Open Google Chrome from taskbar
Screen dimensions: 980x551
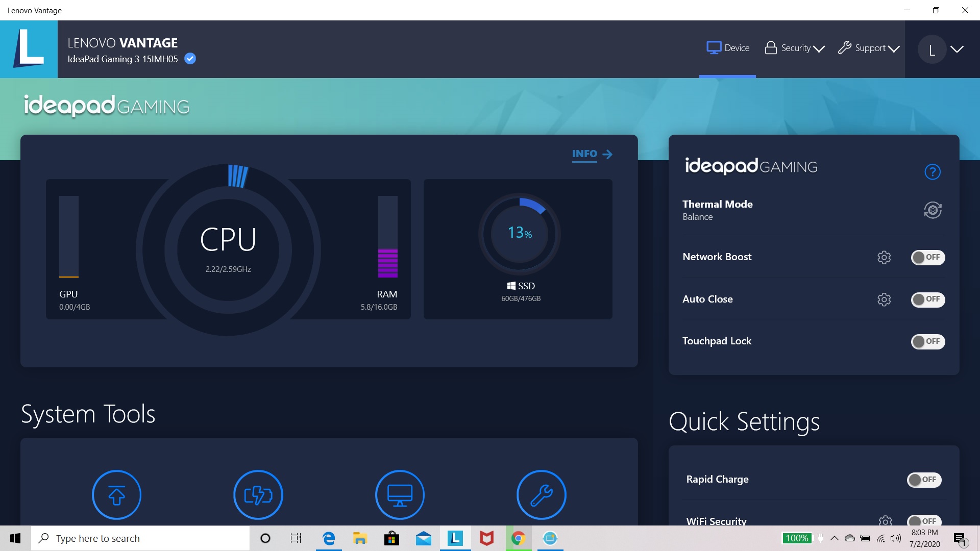[519, 538]
